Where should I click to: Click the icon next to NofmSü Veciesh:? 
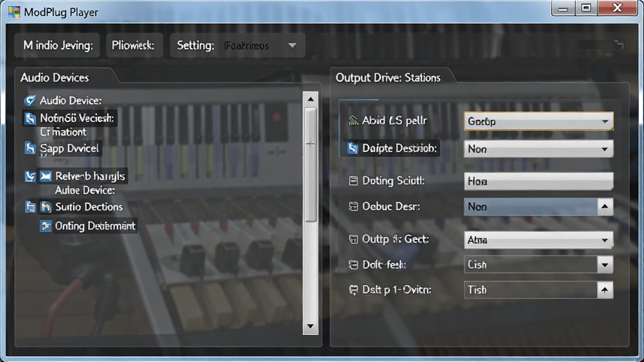pos(30,119)
